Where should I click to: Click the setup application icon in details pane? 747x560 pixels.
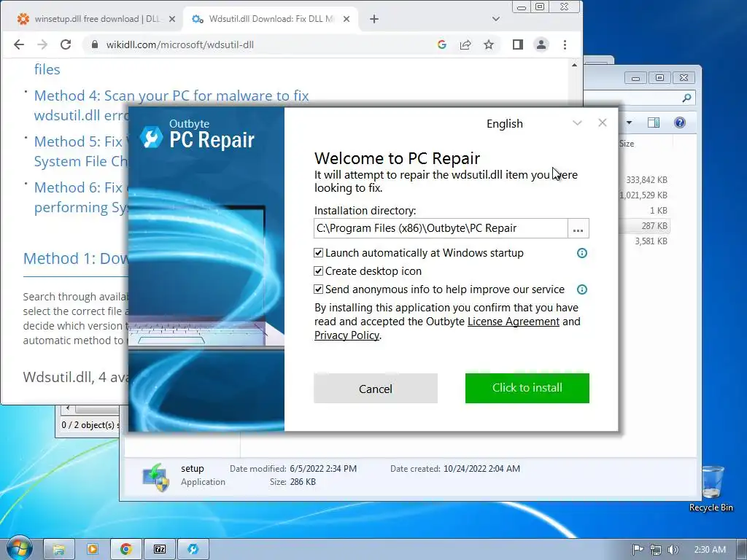[156, 477]
